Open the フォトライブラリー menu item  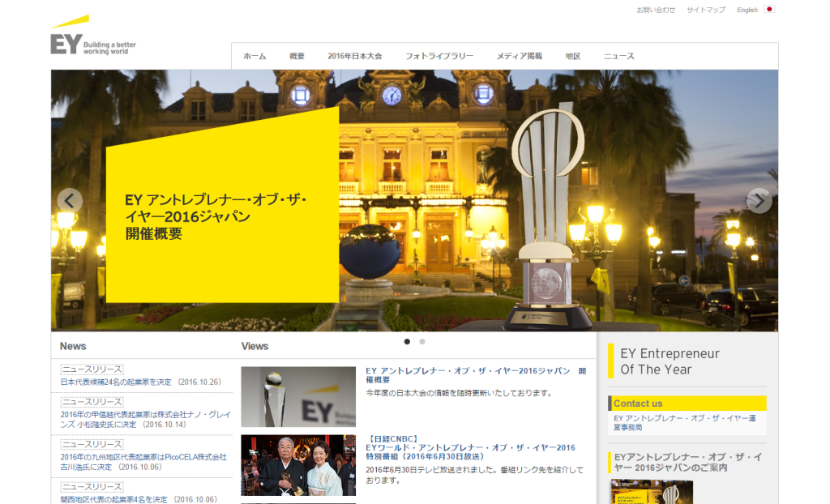[x=439, y=56]
